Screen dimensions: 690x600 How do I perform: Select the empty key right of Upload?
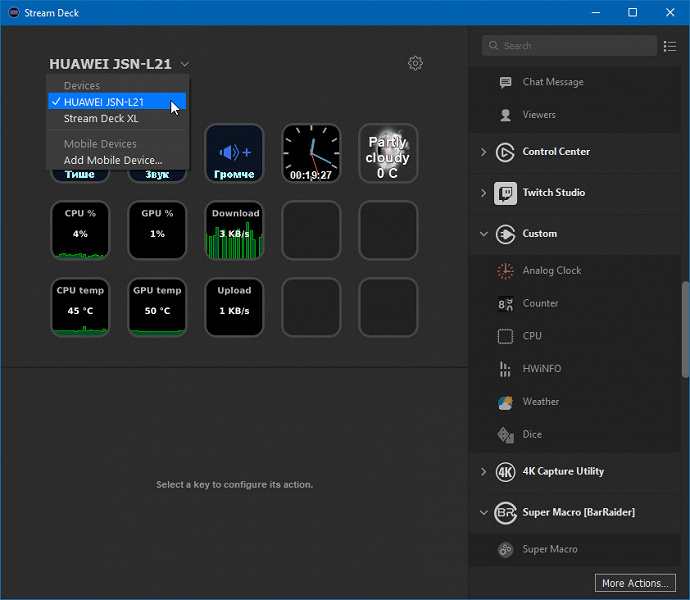click(x=311, y=307)
